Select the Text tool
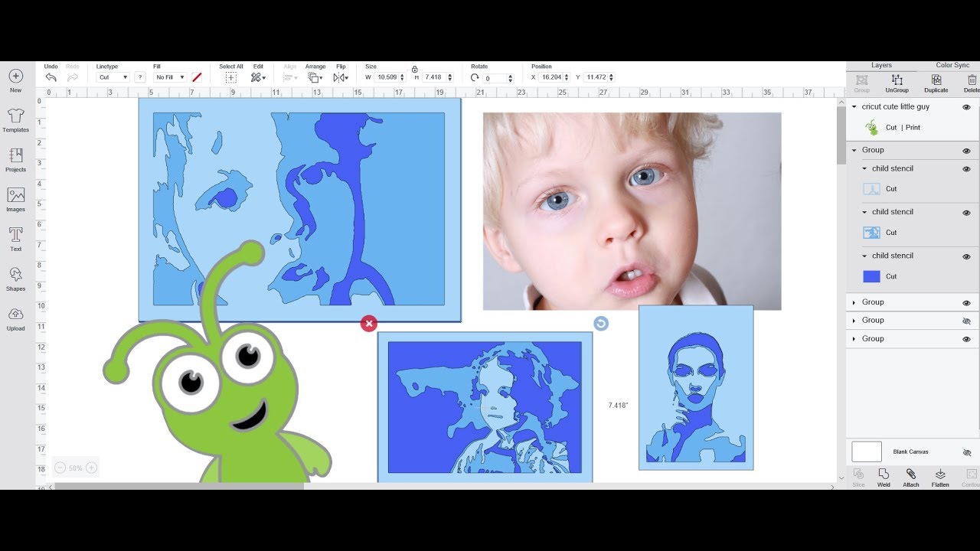The image size is (980, 551). coord(15,240)
